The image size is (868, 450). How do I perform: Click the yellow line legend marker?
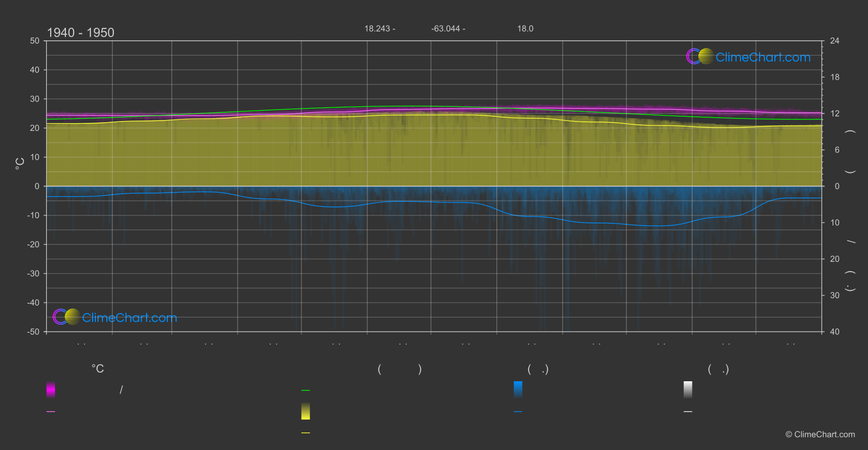tap(306, 433)
